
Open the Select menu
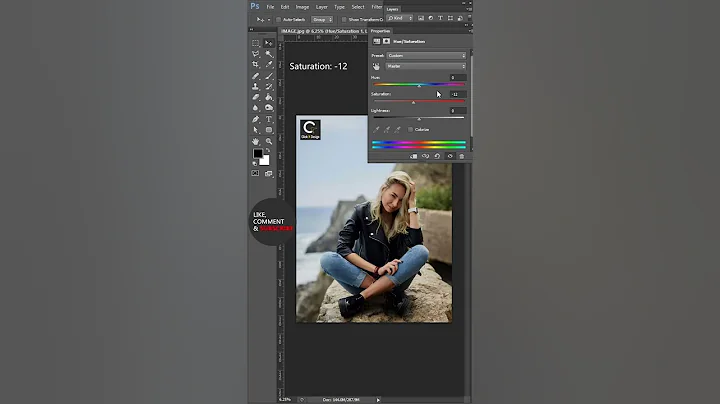(x=358, y=7)
